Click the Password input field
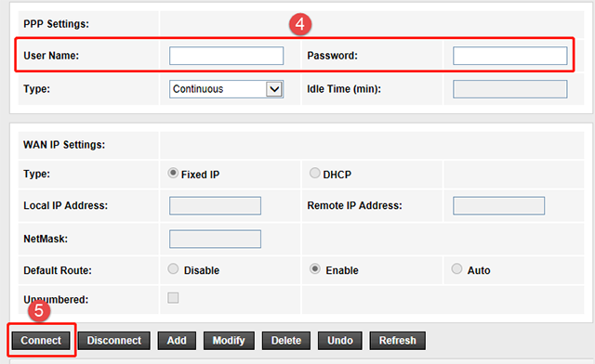 pos(510,56)
